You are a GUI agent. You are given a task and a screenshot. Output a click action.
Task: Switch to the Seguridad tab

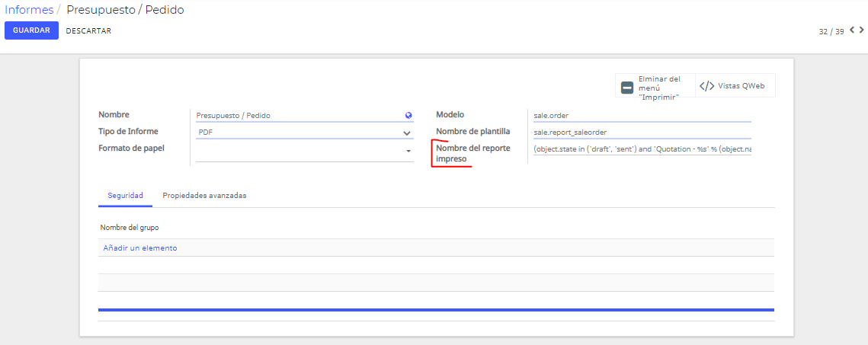tap(126, 196)
